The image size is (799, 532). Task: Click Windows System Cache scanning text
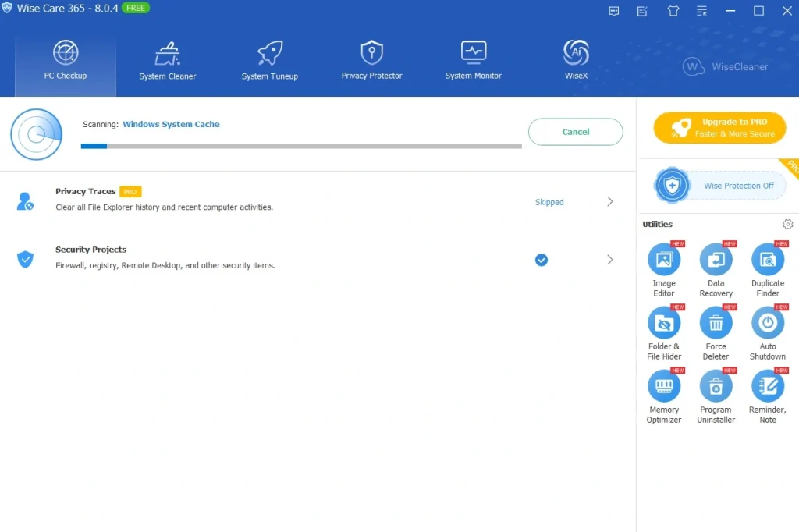171,124
